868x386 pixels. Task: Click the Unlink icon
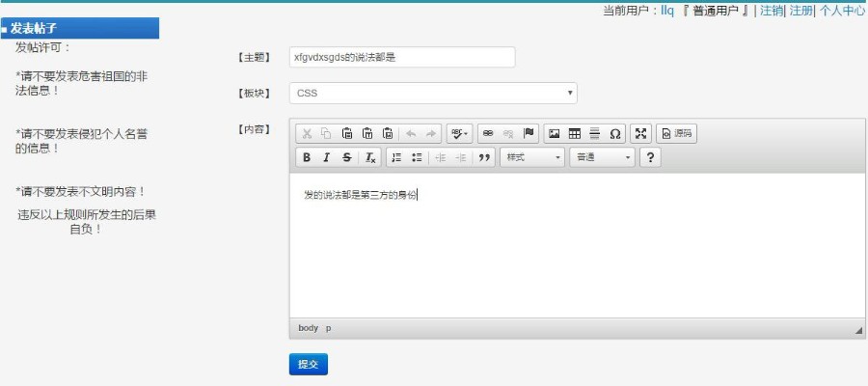[x=508, y=133]
